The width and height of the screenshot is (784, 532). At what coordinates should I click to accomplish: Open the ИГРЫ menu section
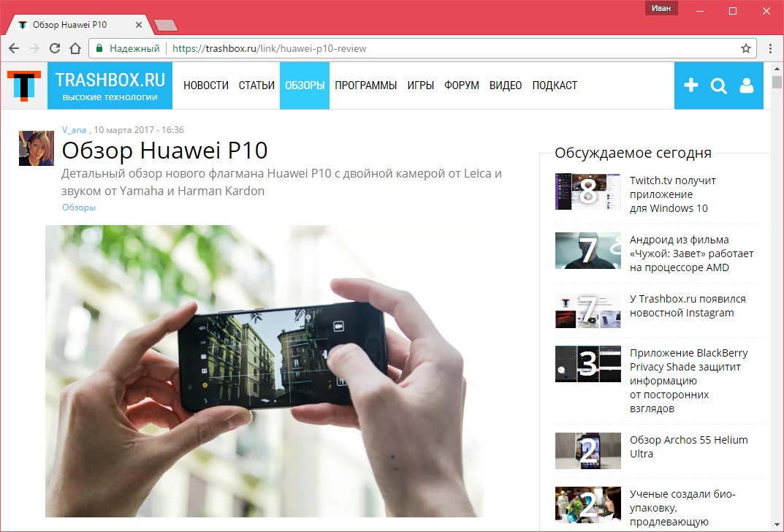421,85
